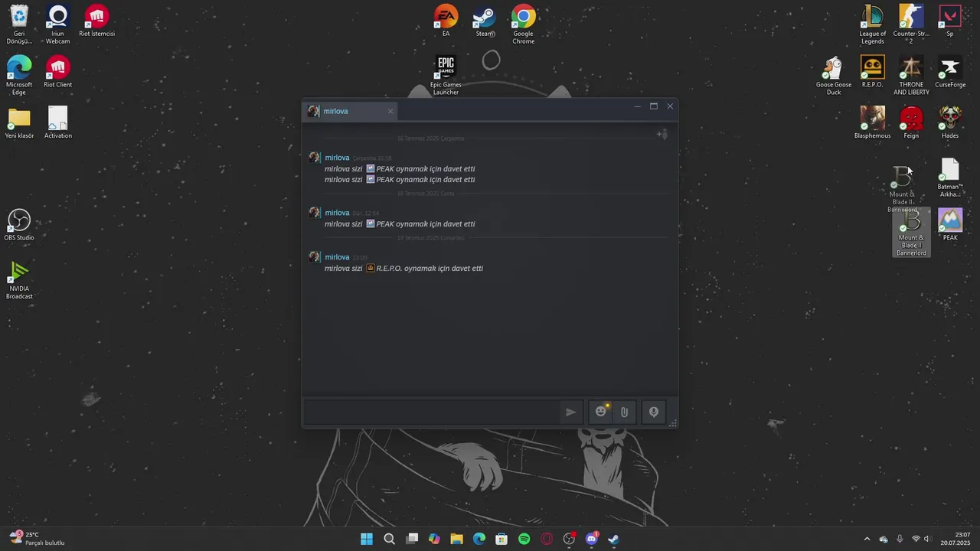Select the Sp desktop shortcut icon
The height and width of the screenshot is (551, 980).
[949, 21]
